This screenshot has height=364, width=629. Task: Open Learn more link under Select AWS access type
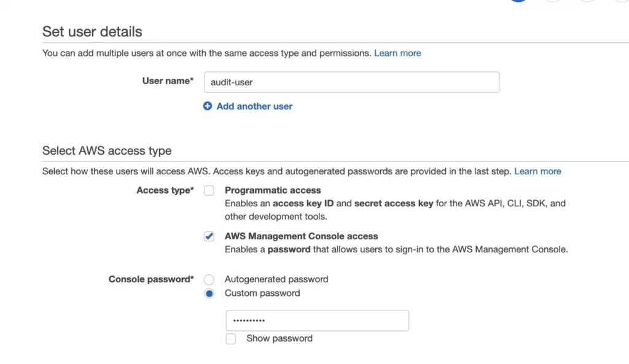point(537,171)
